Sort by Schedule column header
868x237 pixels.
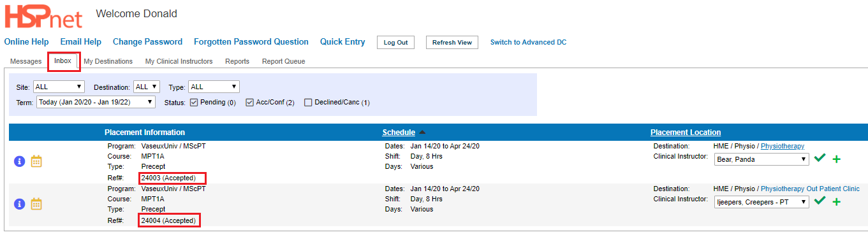coord(399,133)
